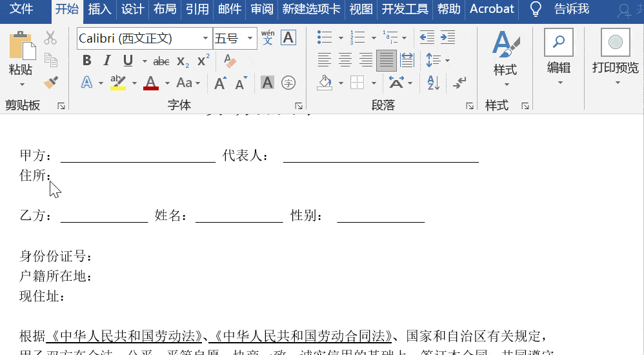Open borders button
The width and height of the screenshot is (644, 355).
click(357, 83)
